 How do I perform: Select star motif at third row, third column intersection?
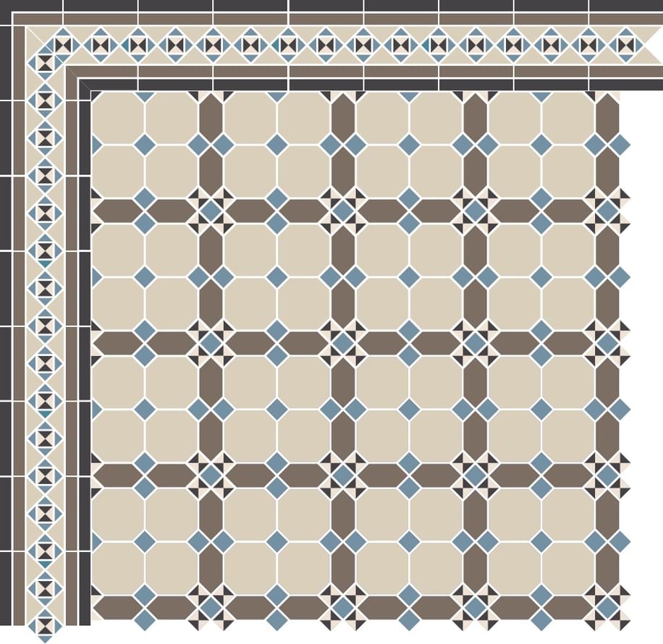(x=476, y=475)
